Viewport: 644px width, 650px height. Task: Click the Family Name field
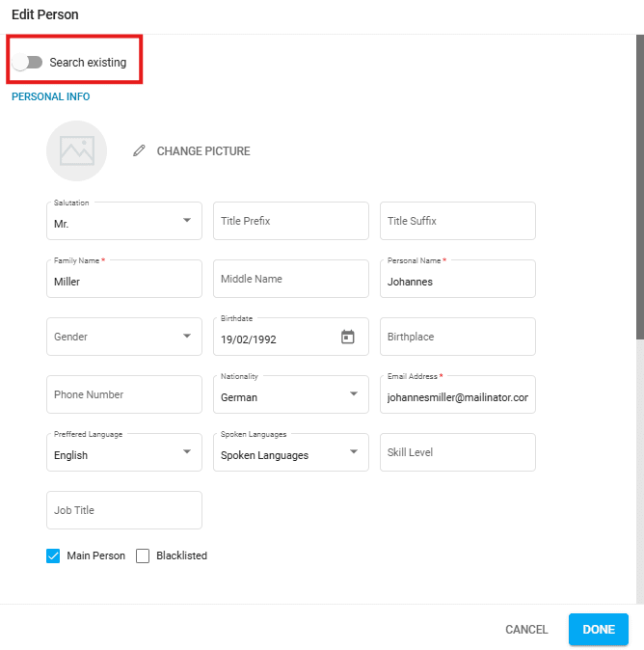click(x=123, y=282)
